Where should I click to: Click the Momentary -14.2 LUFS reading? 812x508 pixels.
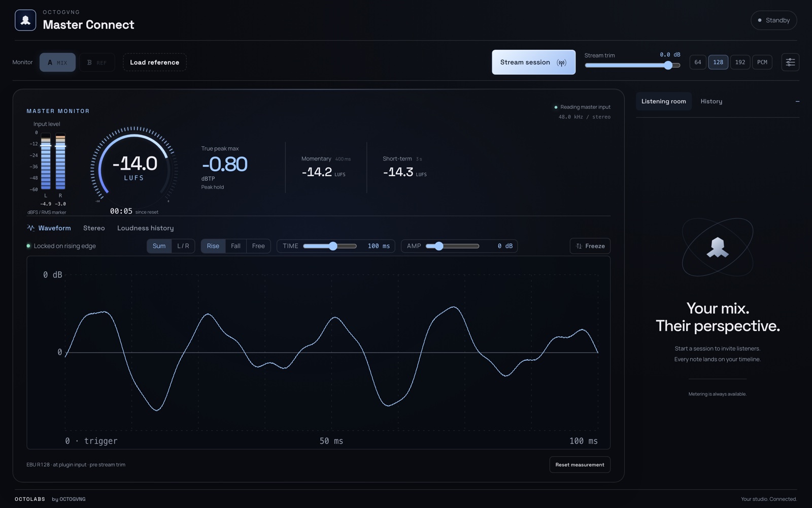coord(323,172)
